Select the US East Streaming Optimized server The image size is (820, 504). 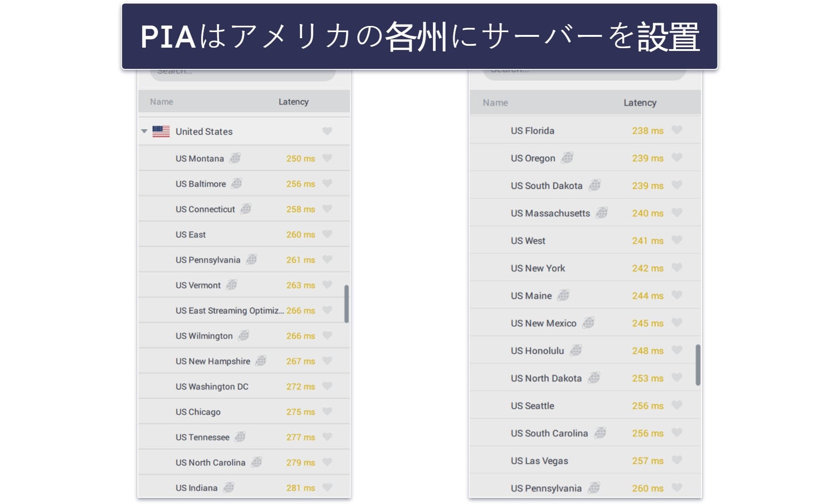pyautogui.click(x=244, y=310)
